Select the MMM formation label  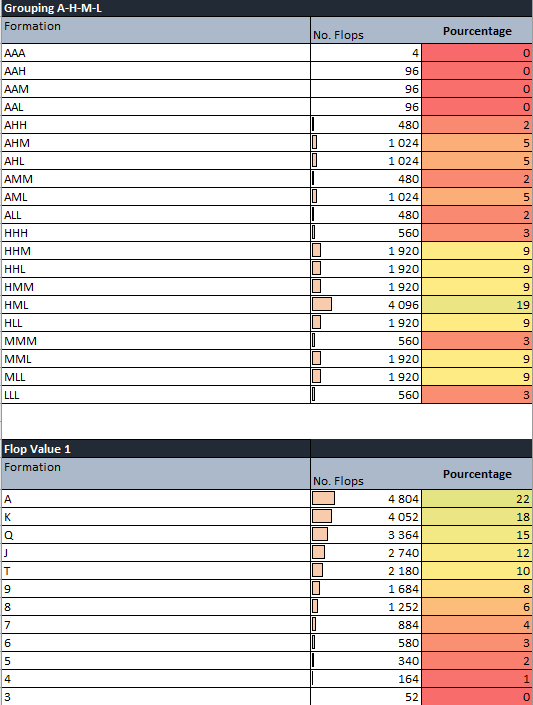pyautogui.click(x=156, y=341)
